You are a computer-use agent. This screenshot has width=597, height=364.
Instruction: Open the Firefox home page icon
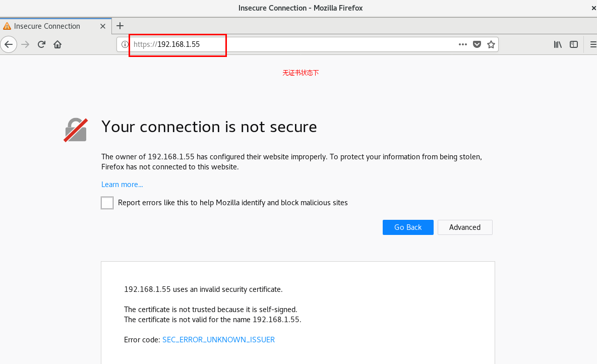[57, 44]
